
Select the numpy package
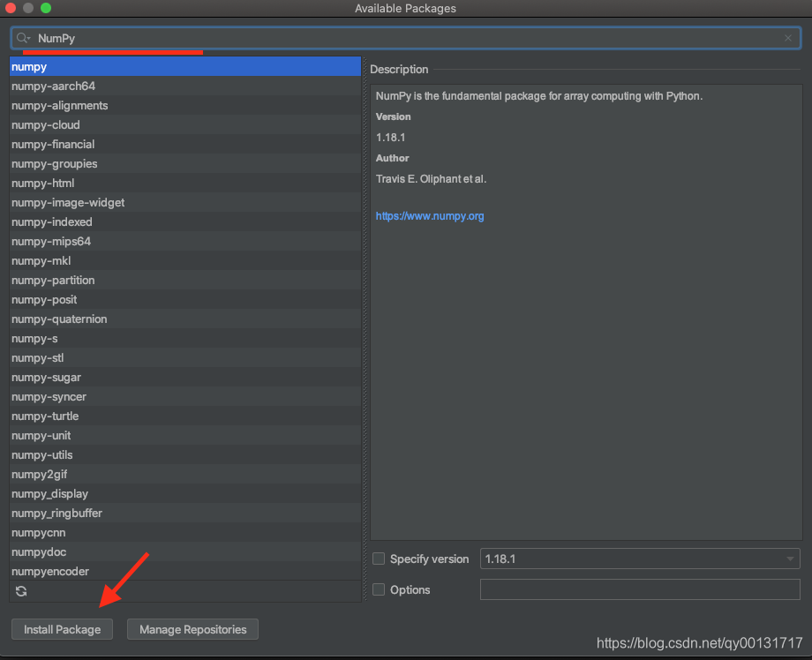(184, 67)
